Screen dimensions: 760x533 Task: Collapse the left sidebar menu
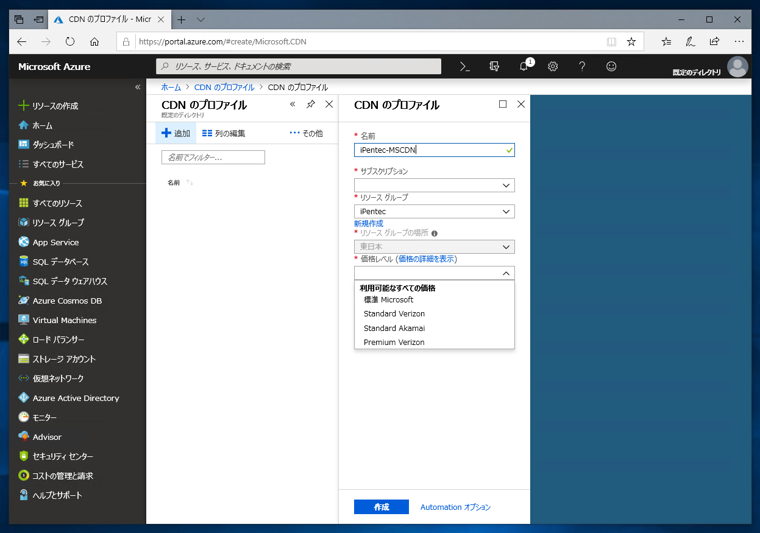point(138,87)
